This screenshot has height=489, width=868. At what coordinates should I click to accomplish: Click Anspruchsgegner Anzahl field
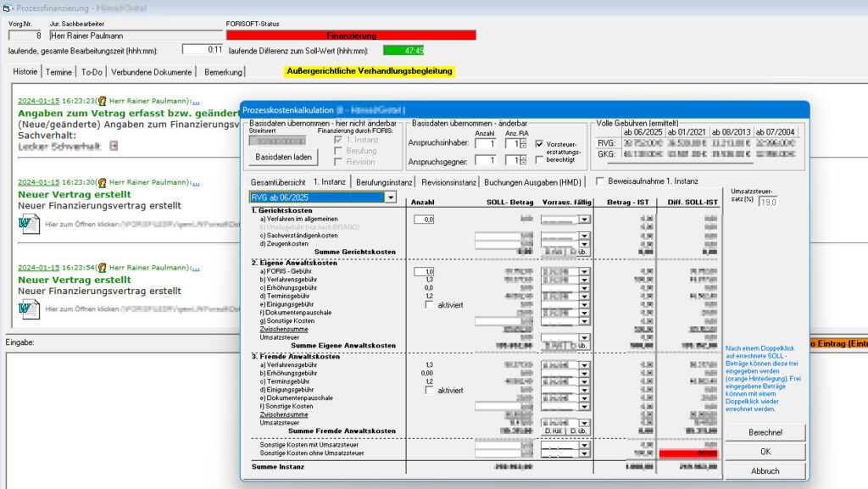click(x=486, y=160)
